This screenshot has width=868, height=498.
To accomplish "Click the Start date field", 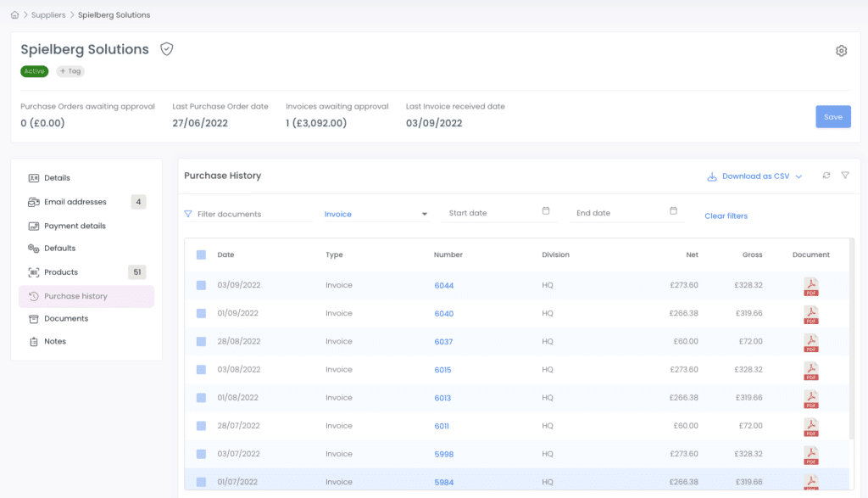I will (498, 213).
